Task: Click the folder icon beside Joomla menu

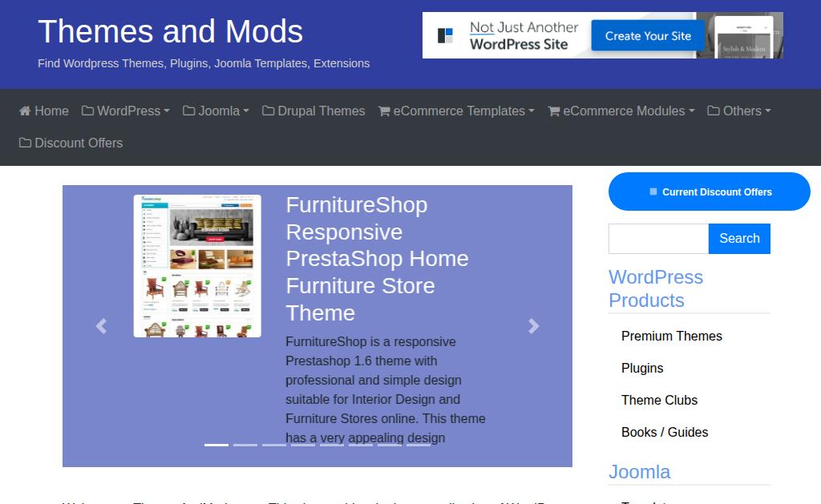Action: click(188, 111)
